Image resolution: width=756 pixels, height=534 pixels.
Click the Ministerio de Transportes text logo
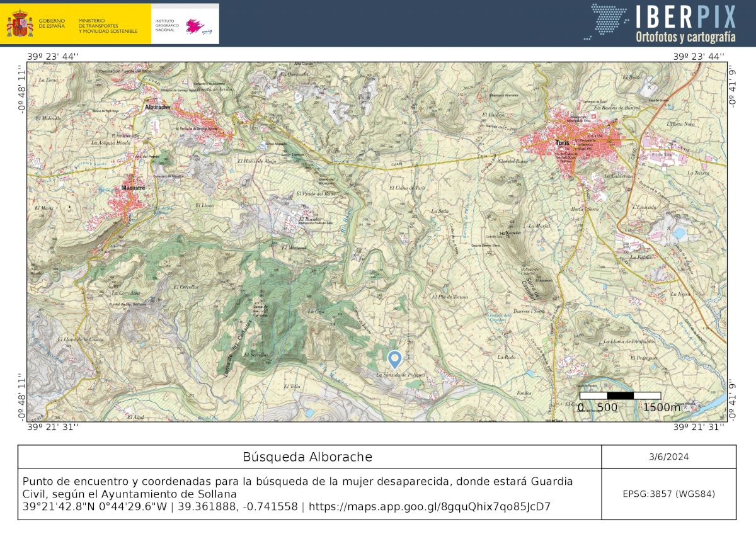click(x=107, y=25)
